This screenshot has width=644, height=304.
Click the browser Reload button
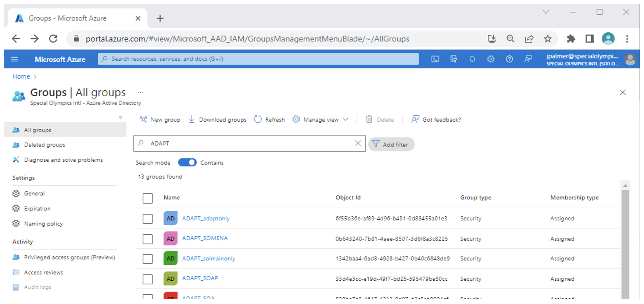tap(53, 38)
